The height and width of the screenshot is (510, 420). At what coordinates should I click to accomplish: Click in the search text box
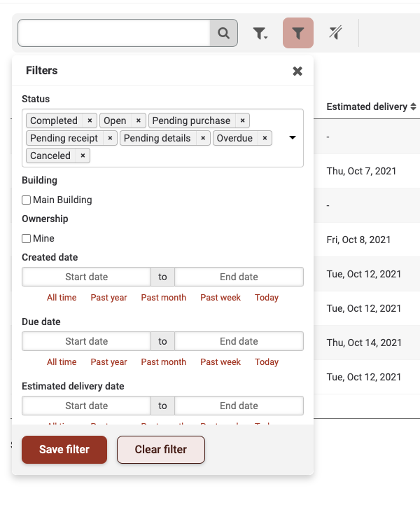(114, 33)
